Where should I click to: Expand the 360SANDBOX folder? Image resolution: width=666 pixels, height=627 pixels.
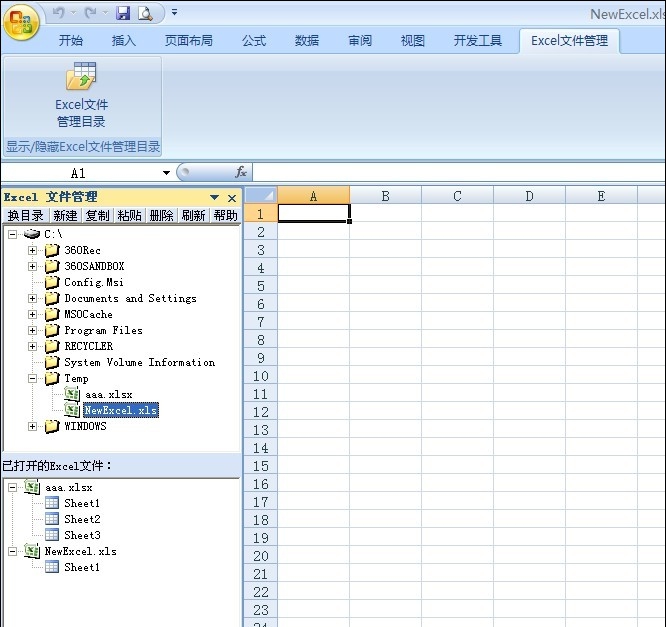(32, 266)
